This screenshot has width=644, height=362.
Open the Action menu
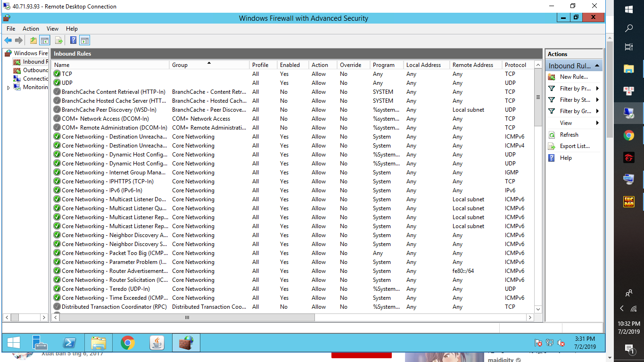(x=31, y=29)
